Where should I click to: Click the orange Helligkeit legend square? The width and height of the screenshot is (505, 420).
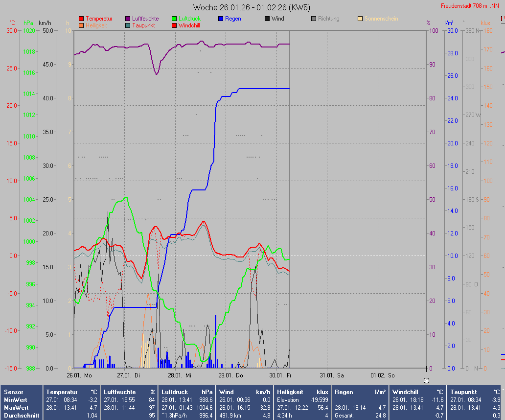(81, 25)
